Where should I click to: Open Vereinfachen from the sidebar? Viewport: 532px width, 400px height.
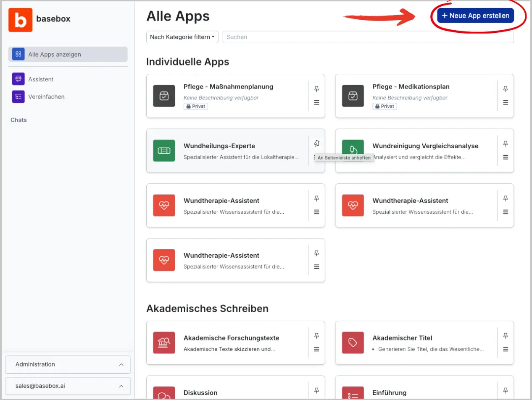pyautogui.click(x=46, y=97)
